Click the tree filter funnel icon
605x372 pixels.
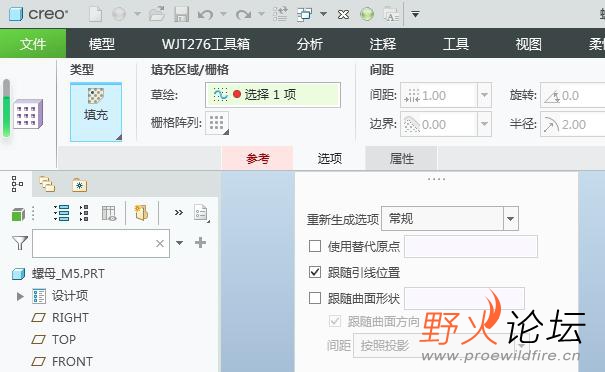[20, 243]
